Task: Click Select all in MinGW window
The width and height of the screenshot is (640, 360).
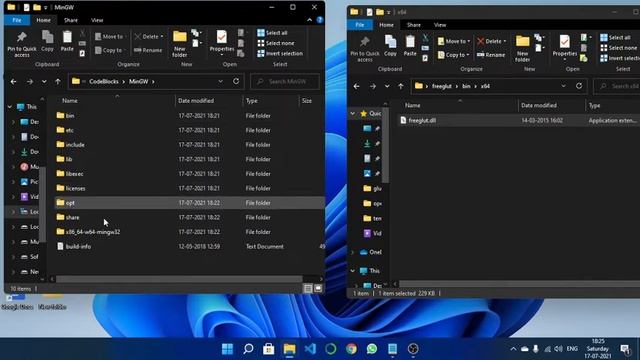Action: pos(272,33)
